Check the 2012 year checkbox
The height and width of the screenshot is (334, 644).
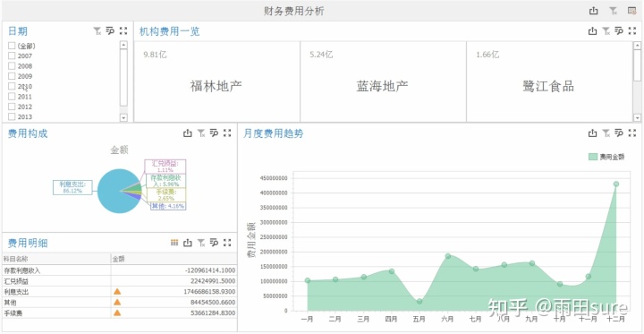(x=12, y=107)
